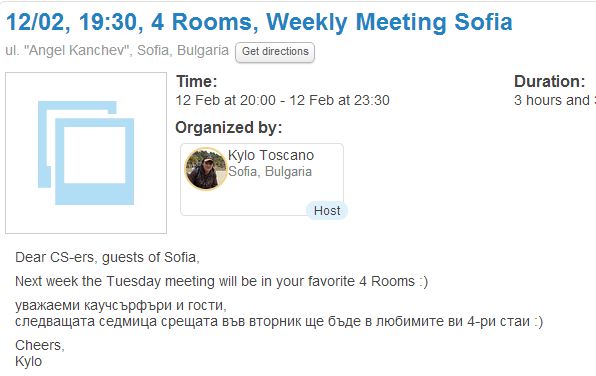Click the Kylo signature at the bottom
Viewport: 596px width, 376px height.
point(29,362)
